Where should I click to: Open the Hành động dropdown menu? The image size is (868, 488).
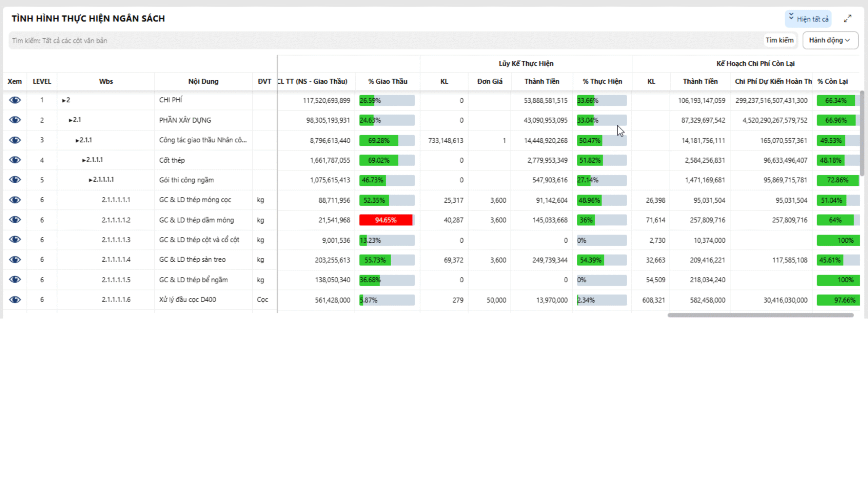[x=830, y=40]
